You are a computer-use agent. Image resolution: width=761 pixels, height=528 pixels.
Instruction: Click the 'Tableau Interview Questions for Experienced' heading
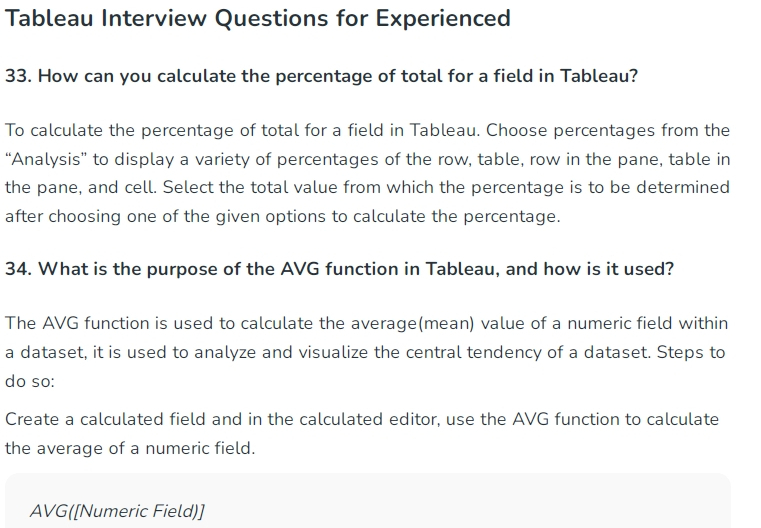(x=258, y=18)
